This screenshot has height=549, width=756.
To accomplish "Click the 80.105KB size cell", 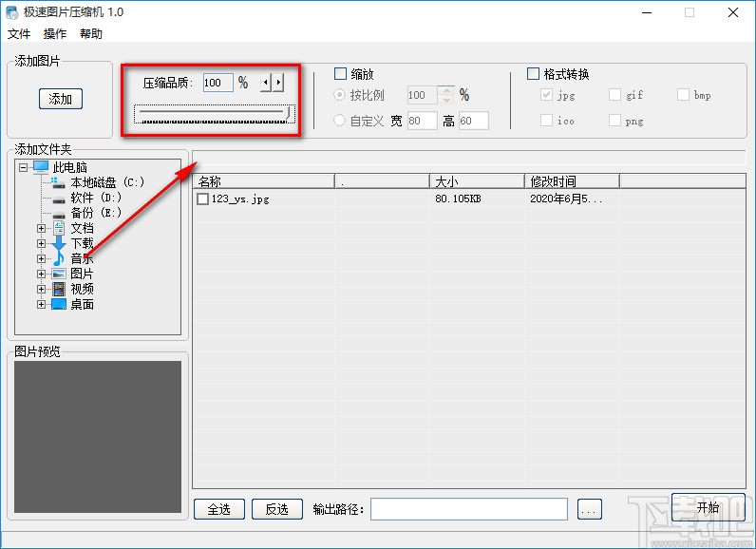I will 458,199.
